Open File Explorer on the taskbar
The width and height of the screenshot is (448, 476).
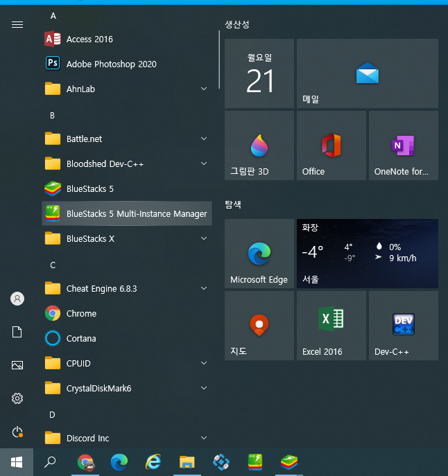187,462
